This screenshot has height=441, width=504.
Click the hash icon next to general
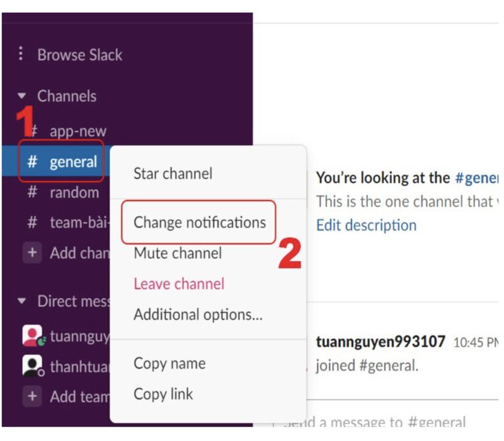32,161
